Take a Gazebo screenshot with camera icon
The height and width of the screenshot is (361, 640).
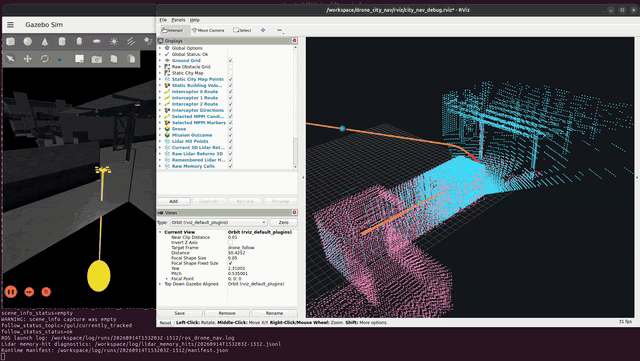(x=97, y=59)
